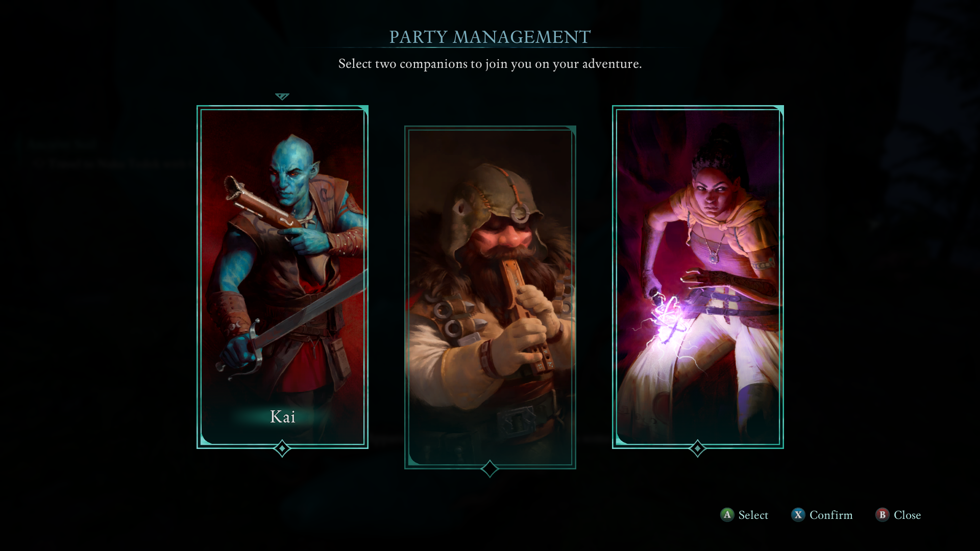Click the red B button icon

pos(882,515)
